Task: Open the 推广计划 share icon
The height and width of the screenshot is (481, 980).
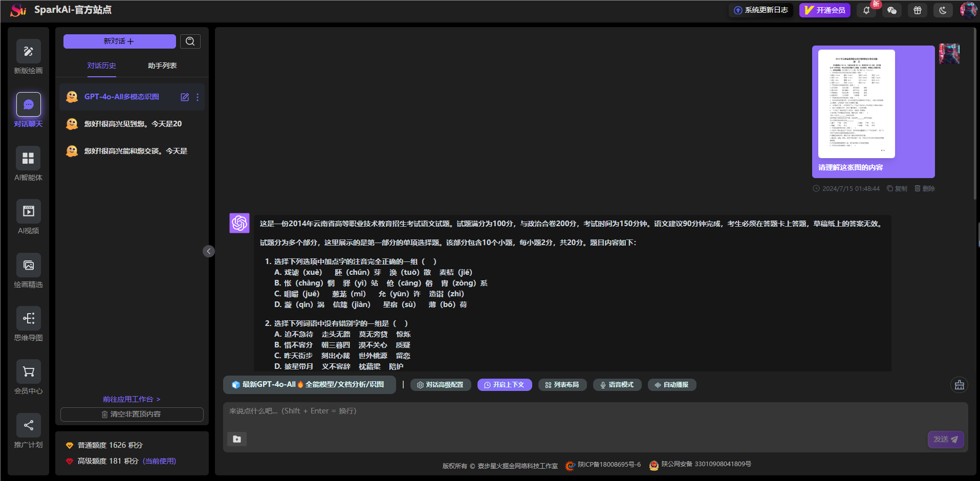Action: pos(29,425)
